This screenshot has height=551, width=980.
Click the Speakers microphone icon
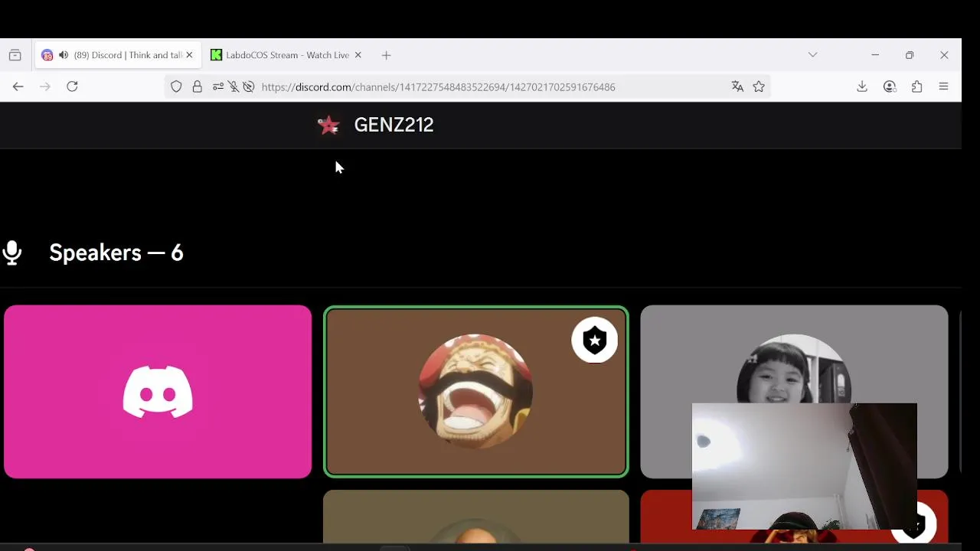point(11,253)
